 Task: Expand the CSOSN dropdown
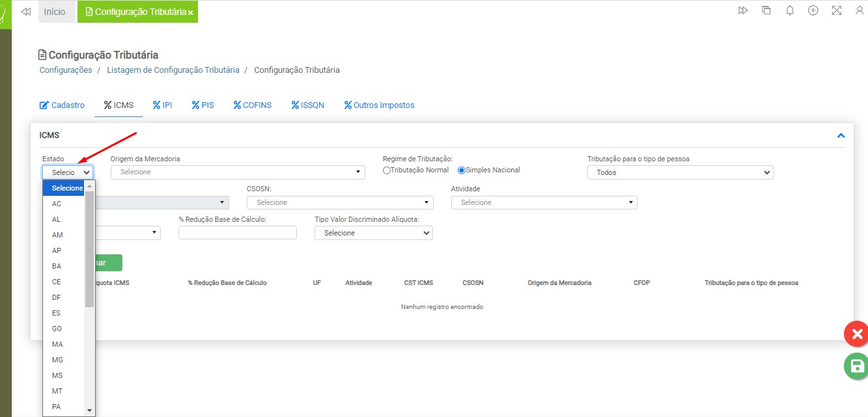[x=340, y=203]
